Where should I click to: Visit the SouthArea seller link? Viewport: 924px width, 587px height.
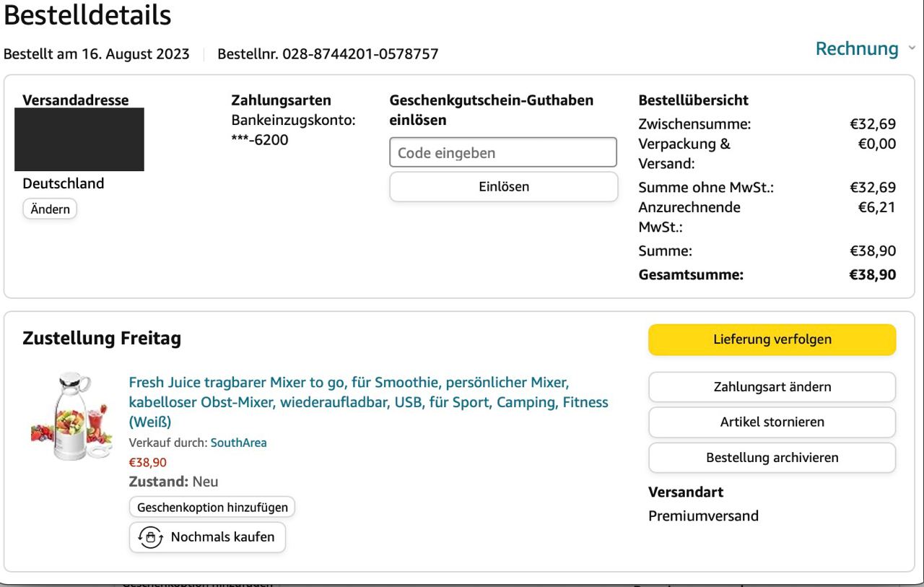(x=238, y=443)
